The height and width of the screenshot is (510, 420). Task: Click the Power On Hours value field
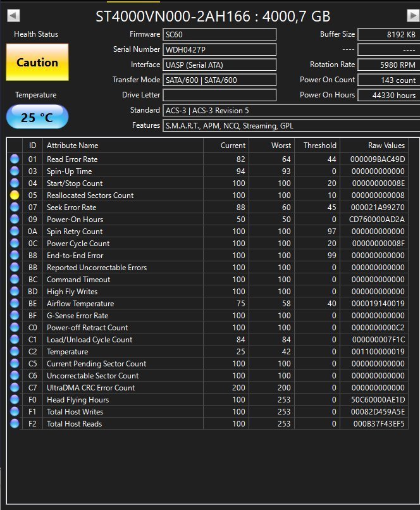[x=388, y=96]
